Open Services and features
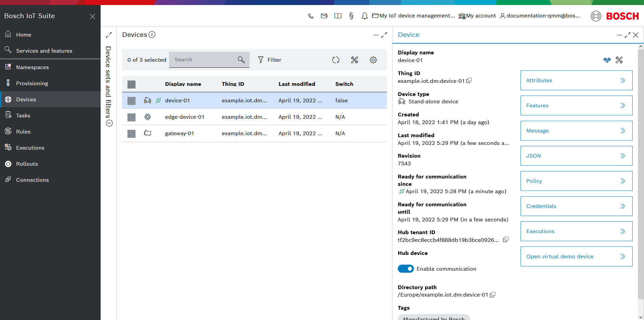The height and width of the screenshot is (320, 644). pyautogui.click(x=50, y=51)
